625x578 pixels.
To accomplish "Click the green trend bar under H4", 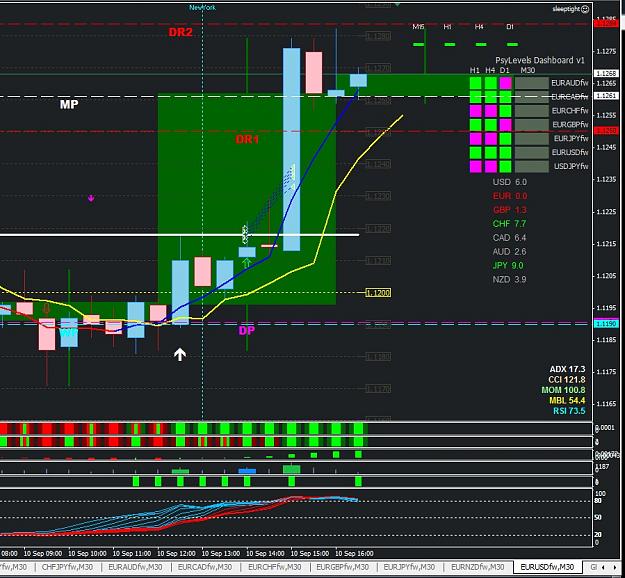I will click(x=481, y=44).
